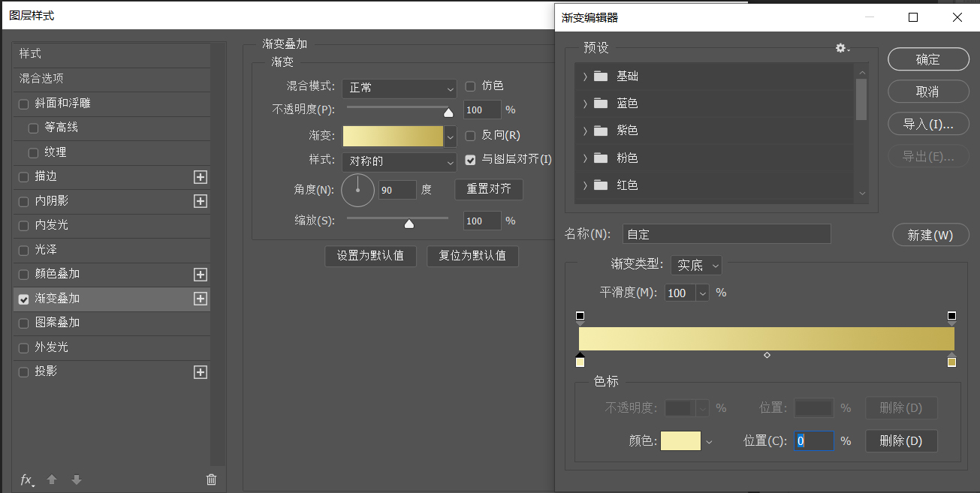Uncheck 渐变叠加 checkbox
The width and height of the screenshot is (980, 493).
click(24, 299)
